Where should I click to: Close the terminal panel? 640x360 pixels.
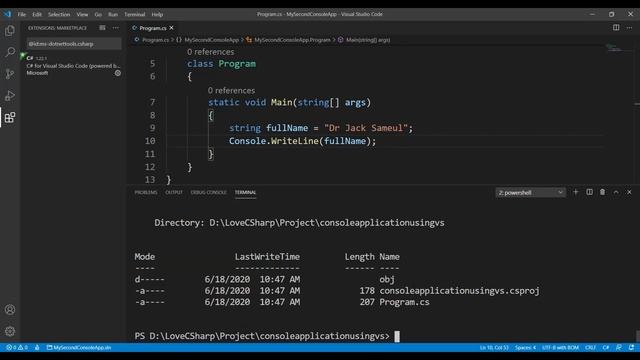coord(629,192)
